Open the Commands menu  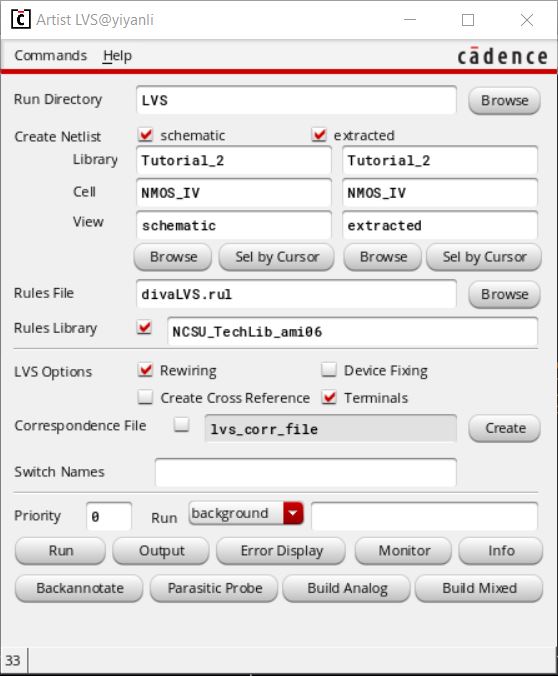(50, 56)
